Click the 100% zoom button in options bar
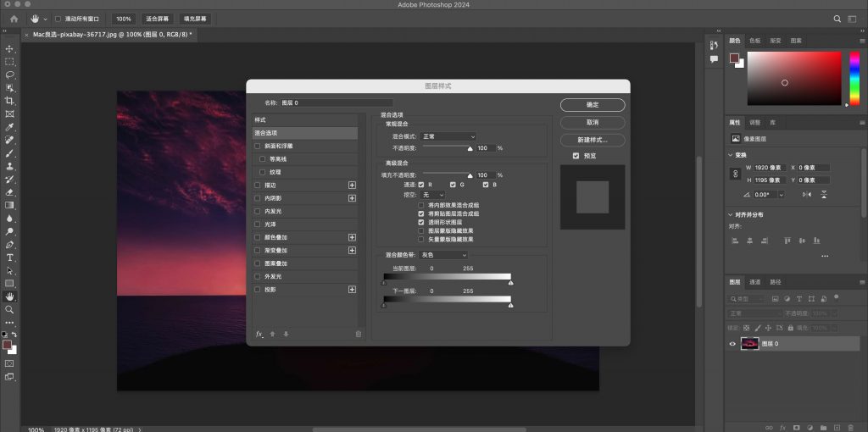The width and height of the screenshot is (868, 432). 124,19
